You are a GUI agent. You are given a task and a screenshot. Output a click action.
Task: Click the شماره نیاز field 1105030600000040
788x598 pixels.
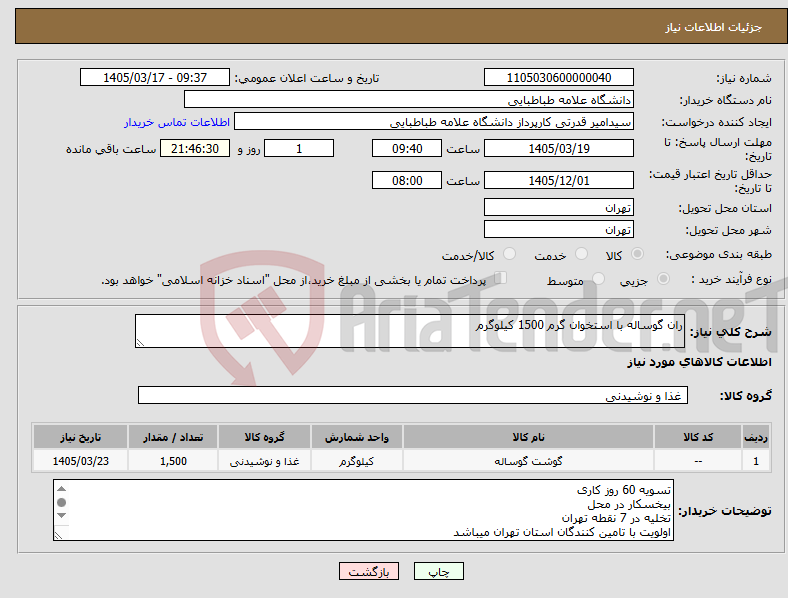[x=558, y=77]
